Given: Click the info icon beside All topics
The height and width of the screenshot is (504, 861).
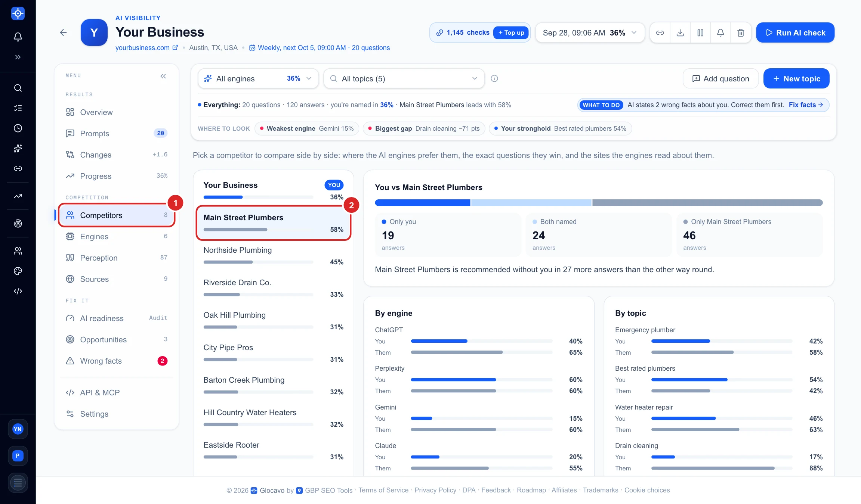Looking at the screenshot, I should tap(494, 78).
